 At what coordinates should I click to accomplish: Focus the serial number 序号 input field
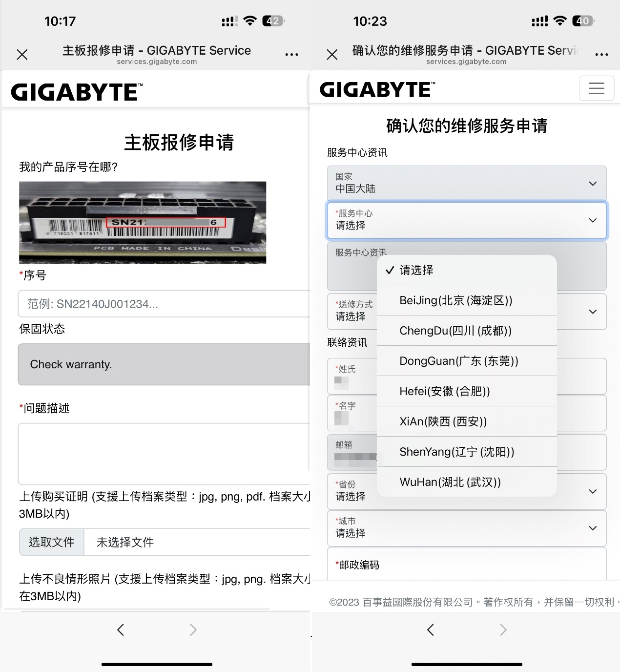tap(164, 304)
